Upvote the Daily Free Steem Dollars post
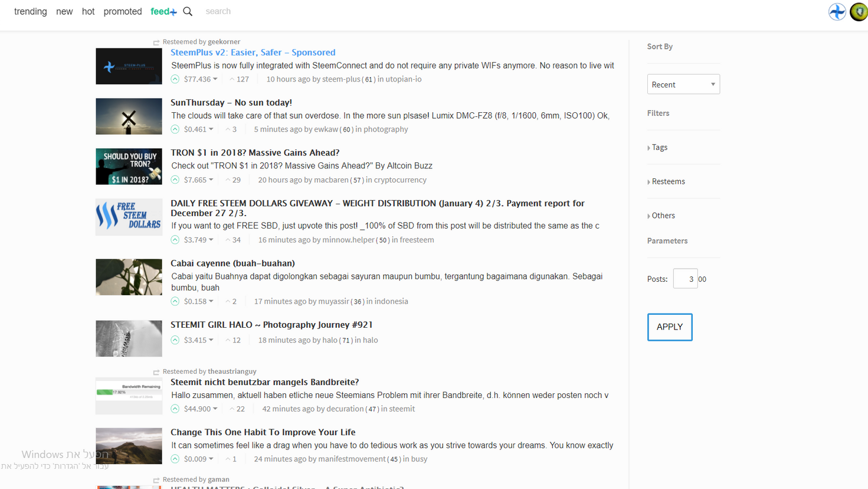Screen dimensions: 868x489 (175, 240)
